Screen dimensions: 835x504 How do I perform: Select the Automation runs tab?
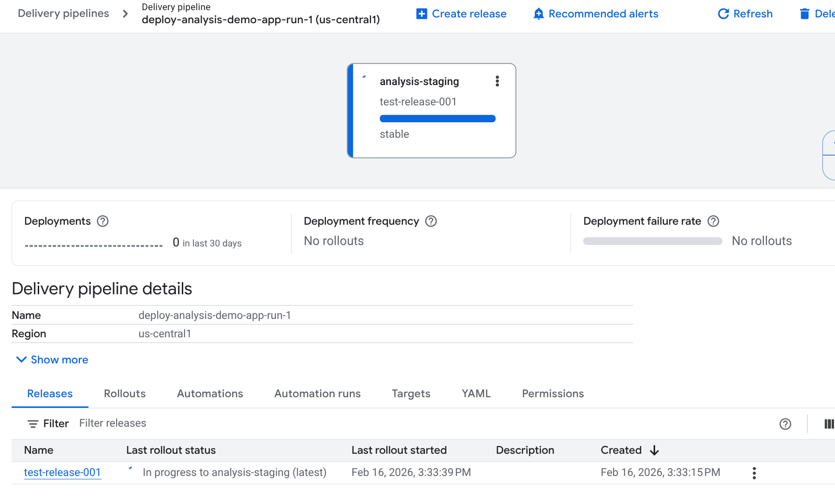[x=317, y=393]
